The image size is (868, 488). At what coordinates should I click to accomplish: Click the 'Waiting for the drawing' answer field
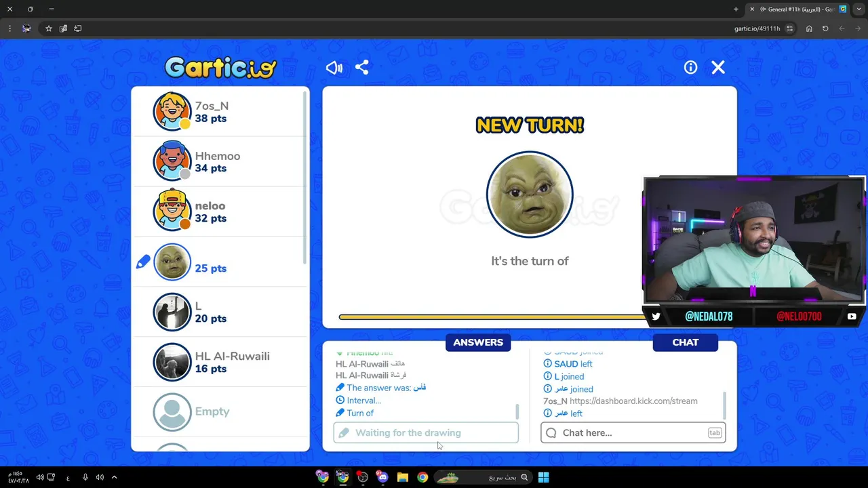pyautogui.click(x=426, y=432)
